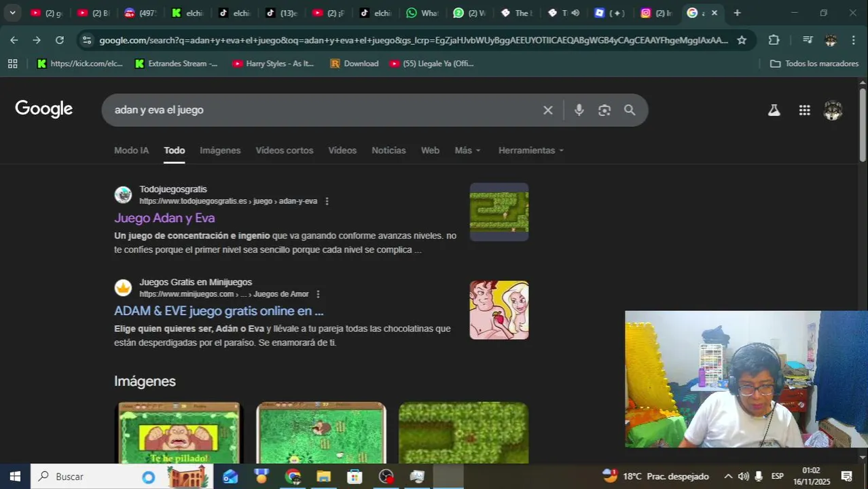Open more options for Minijuegos result

(x=318, y=294)
